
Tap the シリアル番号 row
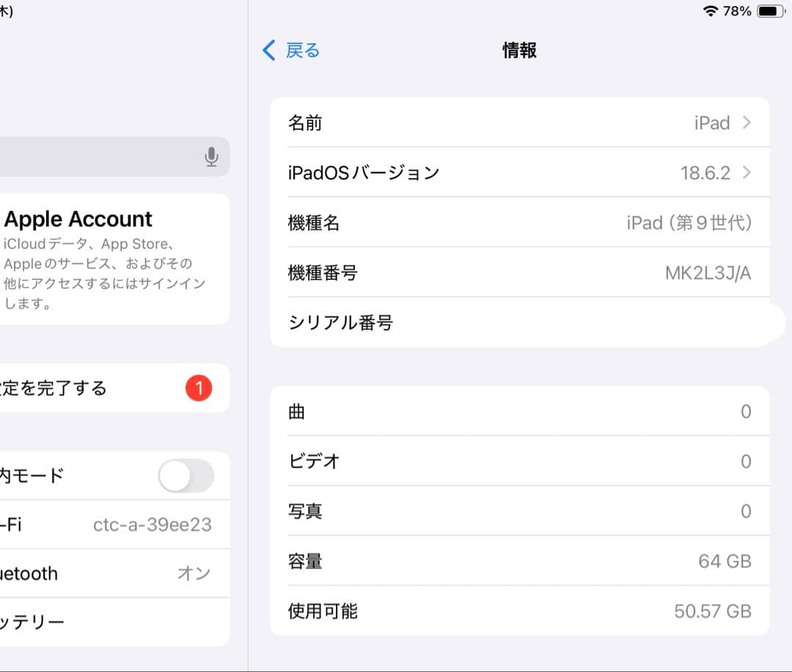(513, 322)
